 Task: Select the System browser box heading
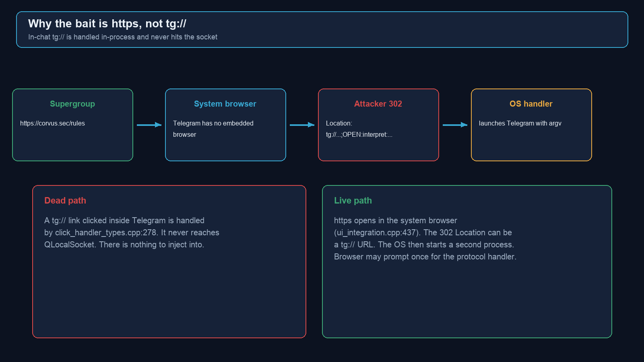225,104
